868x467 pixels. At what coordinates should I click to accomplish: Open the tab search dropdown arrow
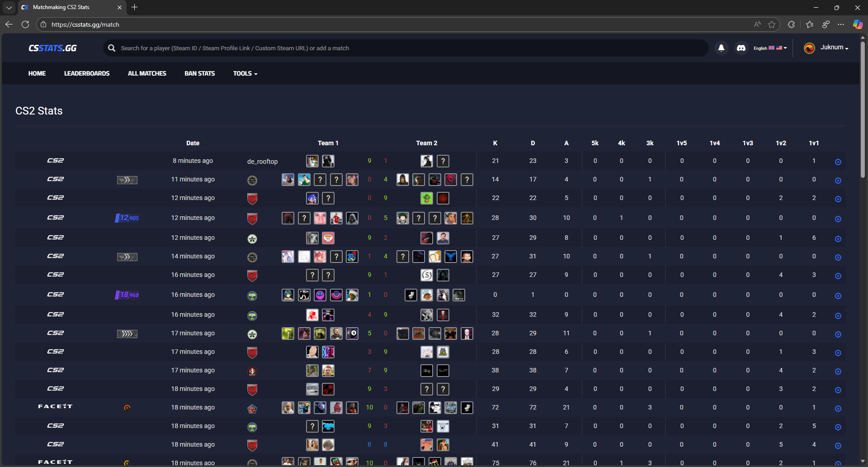coord(9,7)
